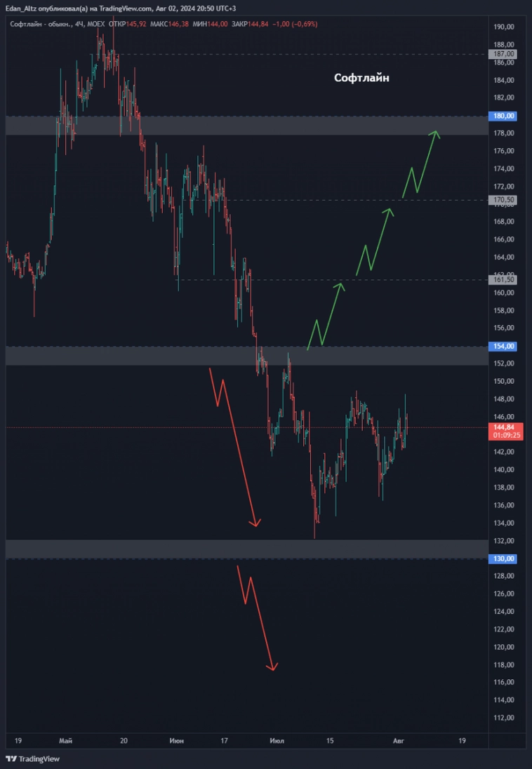Click the ЗАКР 144,84 close value

pos(249,24)
